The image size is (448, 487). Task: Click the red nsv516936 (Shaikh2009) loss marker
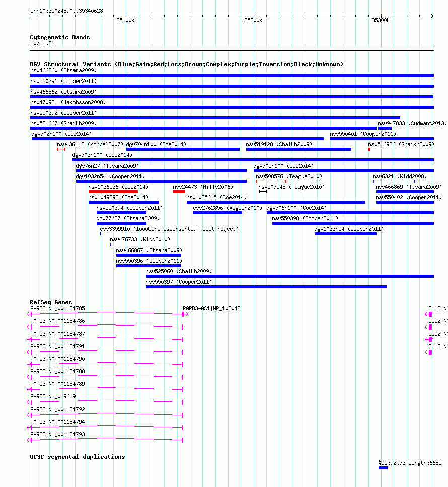coord(369,149)
